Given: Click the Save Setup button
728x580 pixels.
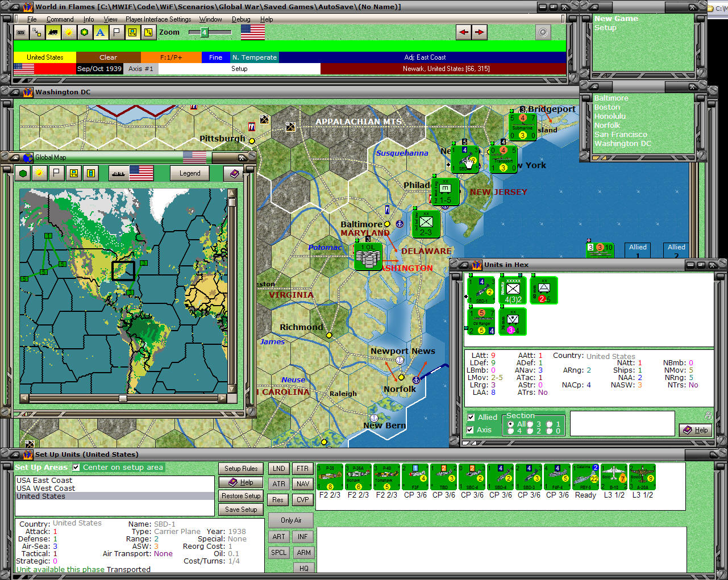Looking at the screenshot, I should [241, 510].
